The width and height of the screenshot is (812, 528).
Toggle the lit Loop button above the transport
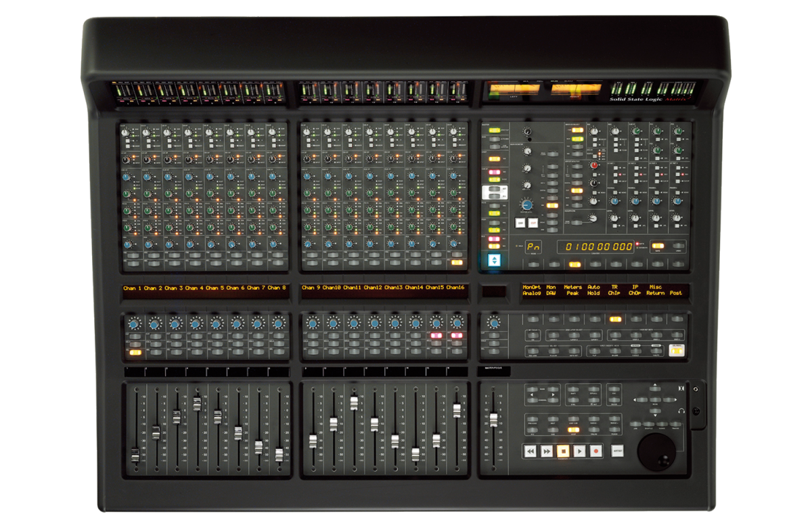[x=573, y=430]
